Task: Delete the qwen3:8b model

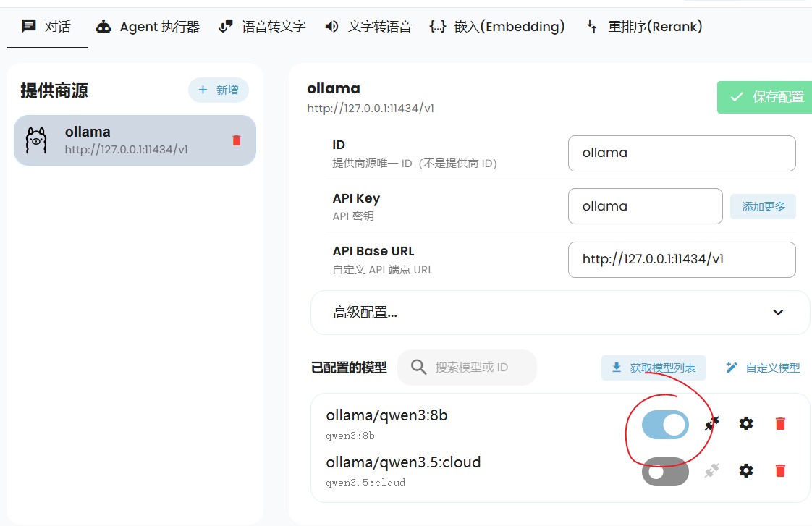Action: click(780, 423)
